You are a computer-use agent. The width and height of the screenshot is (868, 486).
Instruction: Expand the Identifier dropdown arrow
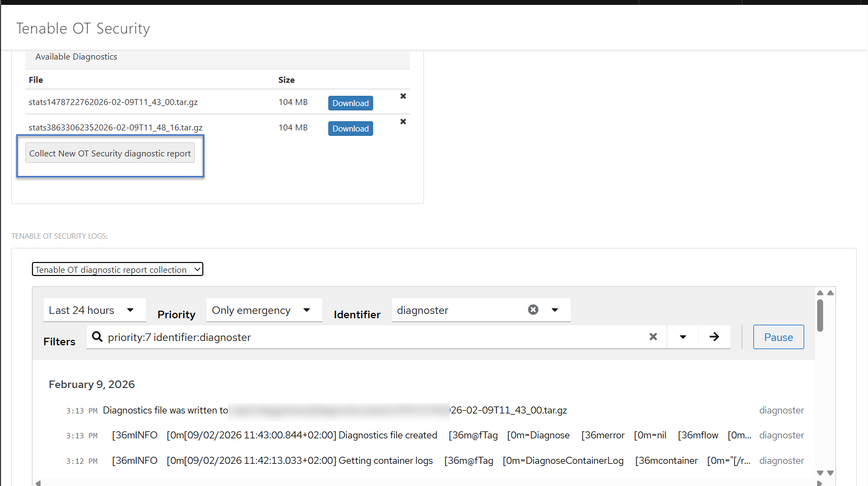[x=555, y=310]
